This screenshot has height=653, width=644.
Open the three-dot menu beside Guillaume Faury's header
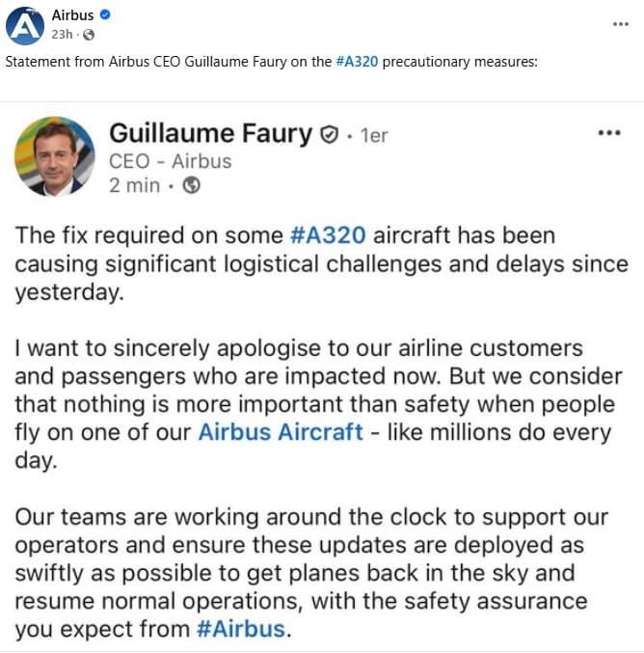609,133
